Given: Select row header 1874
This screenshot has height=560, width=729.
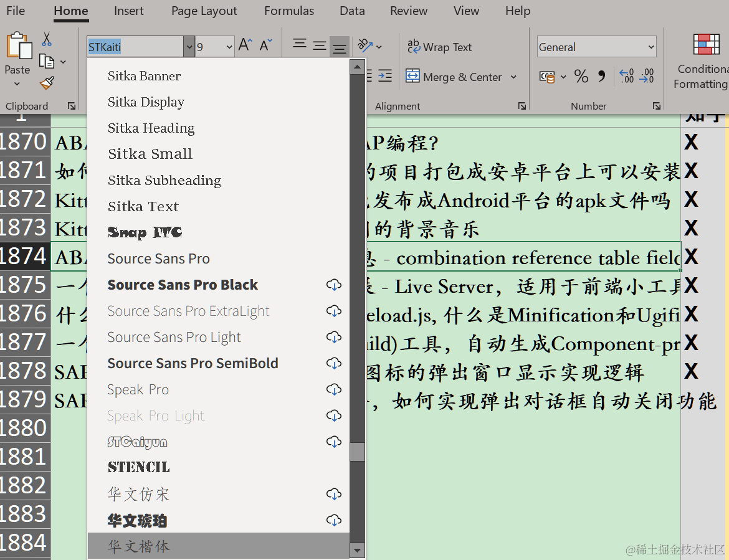Looking at the screenshot, I should point(25,256).
